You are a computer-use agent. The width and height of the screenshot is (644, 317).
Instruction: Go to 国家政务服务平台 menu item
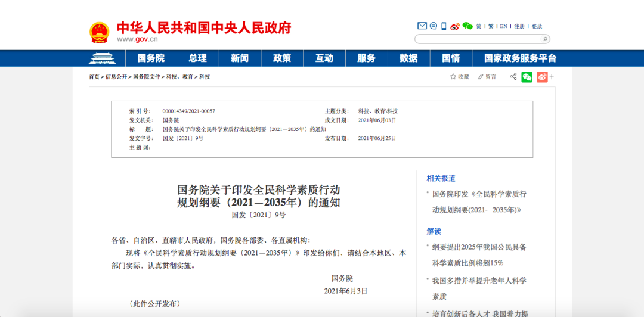520,58
